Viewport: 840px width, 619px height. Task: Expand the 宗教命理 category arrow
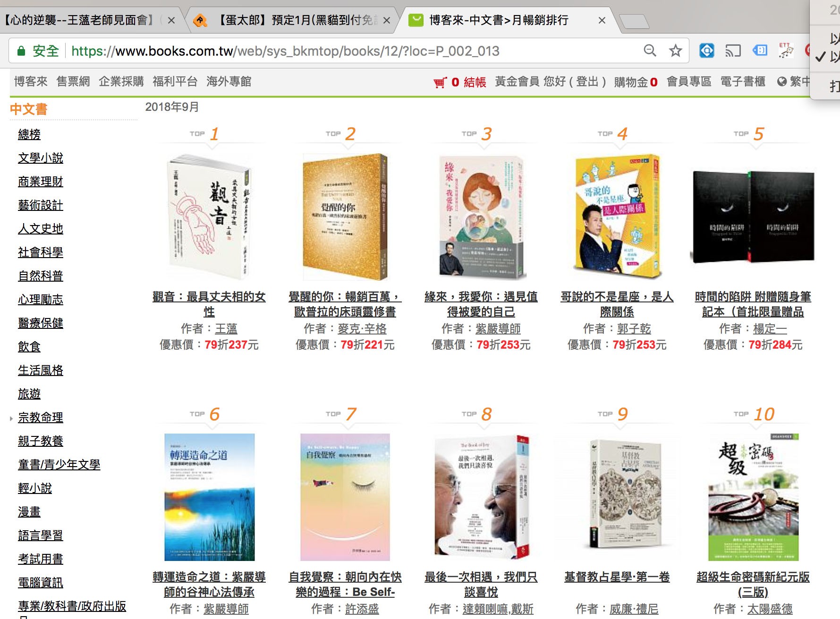11,418
